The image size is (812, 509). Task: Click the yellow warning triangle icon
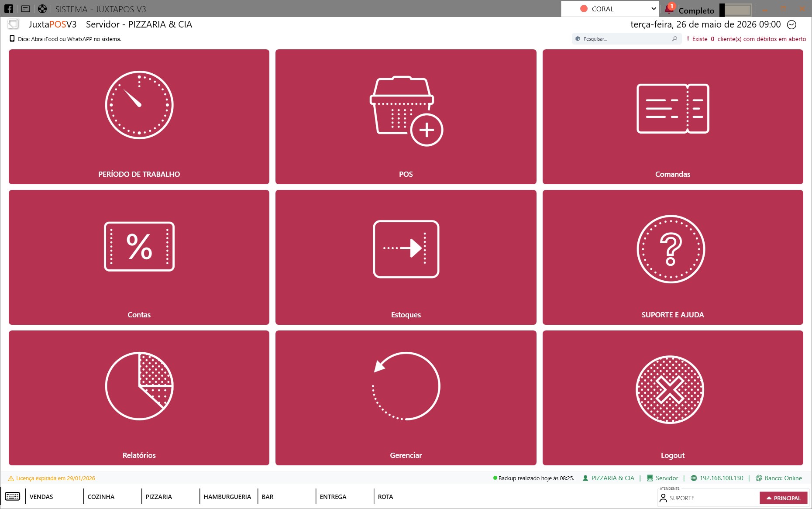tap(11, 478)
